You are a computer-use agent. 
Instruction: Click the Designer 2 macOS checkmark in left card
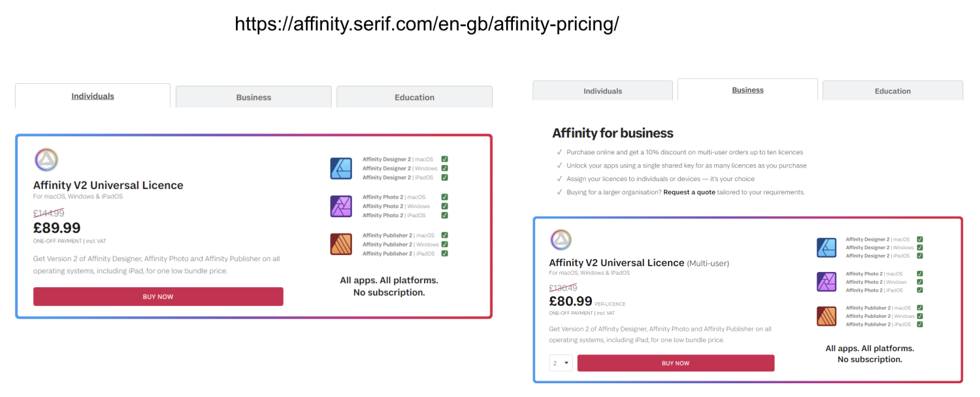(444, 159)
